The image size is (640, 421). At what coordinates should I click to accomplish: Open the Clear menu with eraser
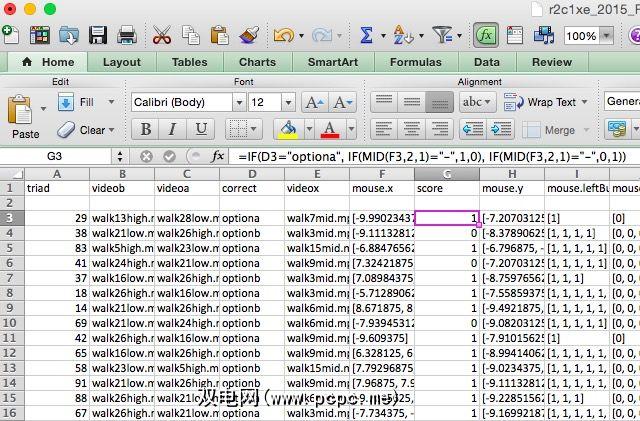tap(86, 130)
